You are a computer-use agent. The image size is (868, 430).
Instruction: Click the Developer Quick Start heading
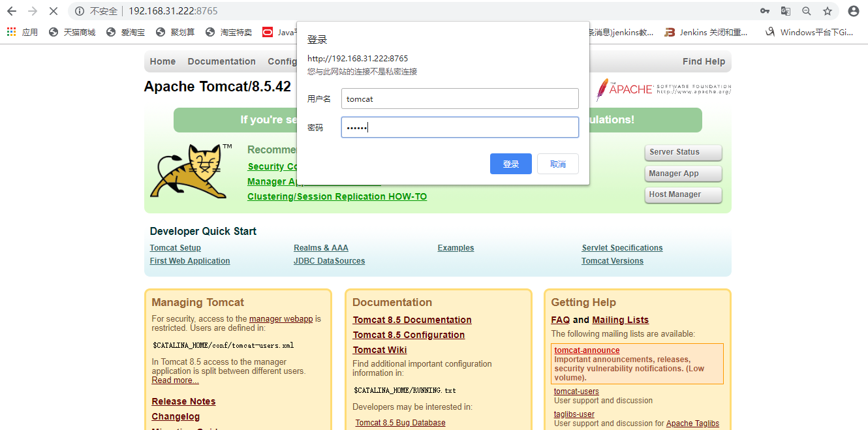[203, 231]
